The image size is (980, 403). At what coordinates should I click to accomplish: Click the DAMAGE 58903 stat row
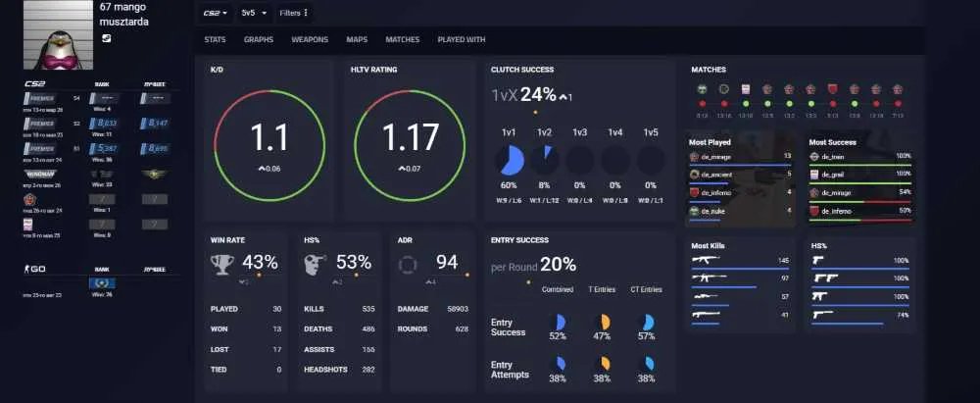(x=432, y=309)
